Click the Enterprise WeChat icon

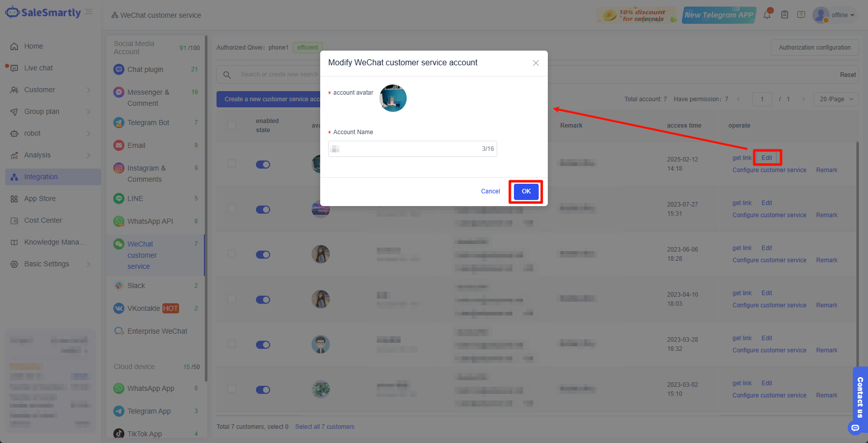click(119, 331)
